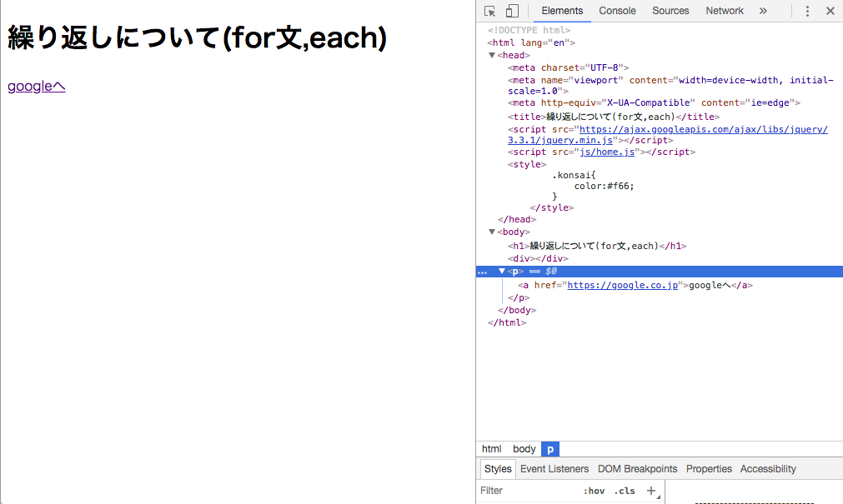This screenshot has width=843, height=504.
Task: Collapse the head element node
Action: (491, 55)
